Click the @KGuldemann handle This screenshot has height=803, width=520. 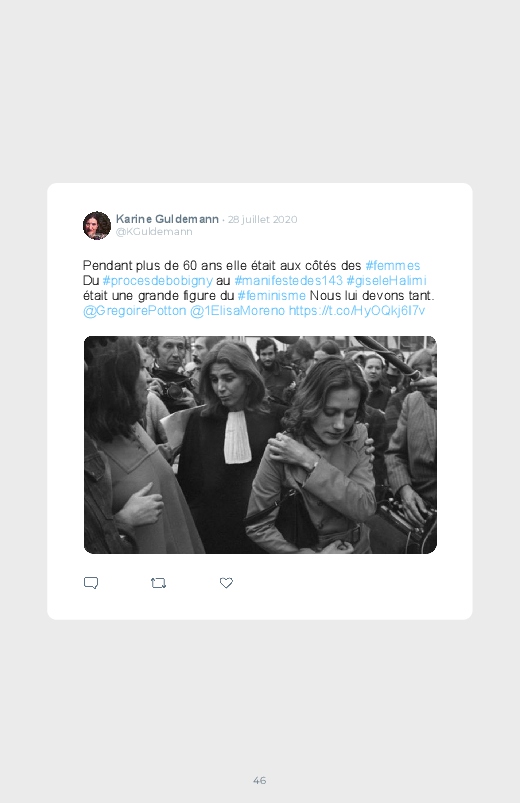(x=154, y=231)
